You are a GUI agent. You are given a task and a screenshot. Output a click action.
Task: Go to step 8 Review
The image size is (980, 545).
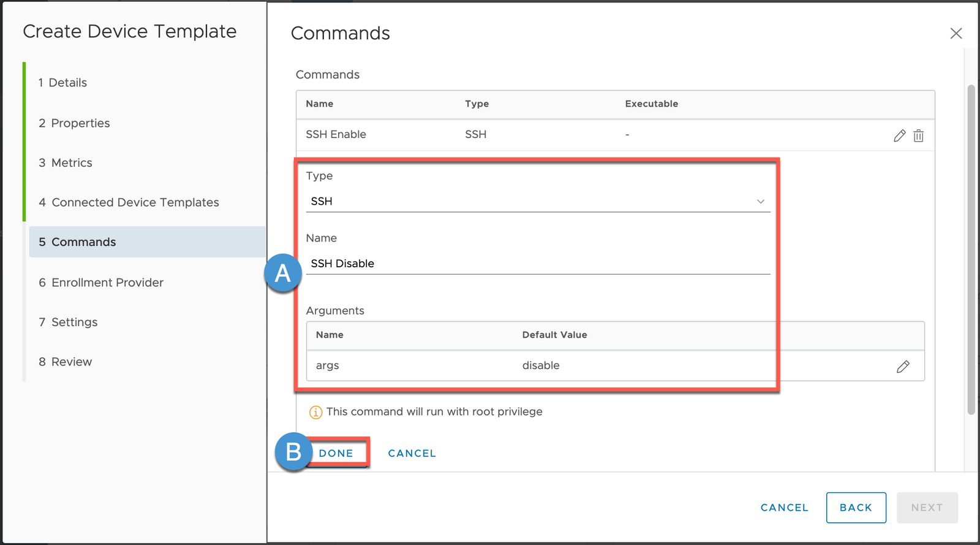pyautogui.click(x=66, y=362)
